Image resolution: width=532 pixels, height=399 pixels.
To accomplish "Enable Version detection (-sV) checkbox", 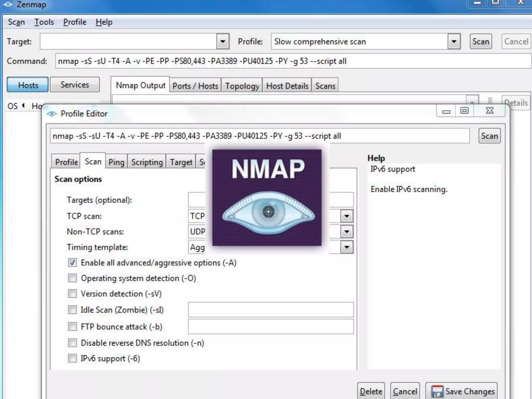I will point(72,294).
